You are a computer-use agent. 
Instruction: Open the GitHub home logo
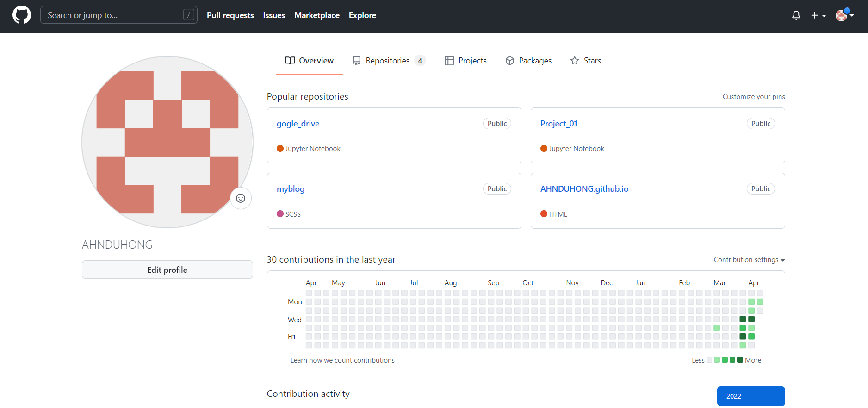[x=22, y=15]
